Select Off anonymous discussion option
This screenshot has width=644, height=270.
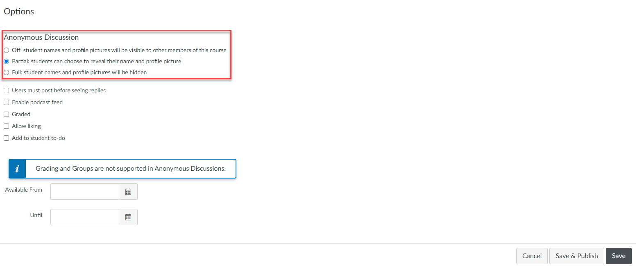pos(7,50)
